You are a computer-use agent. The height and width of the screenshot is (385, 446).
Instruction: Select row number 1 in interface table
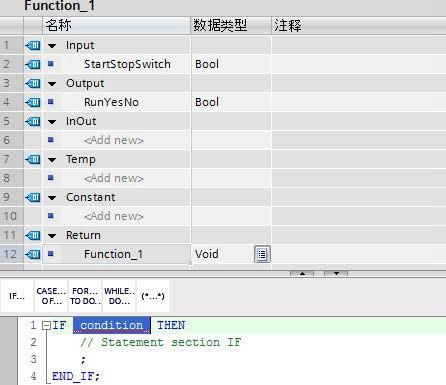coord(12,45)
